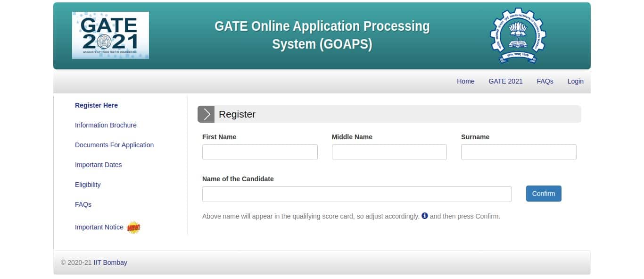This screenshot has width=644, height=279.
Task: Open FAQs from the top navigation
Action: click(x=545, y=81)
